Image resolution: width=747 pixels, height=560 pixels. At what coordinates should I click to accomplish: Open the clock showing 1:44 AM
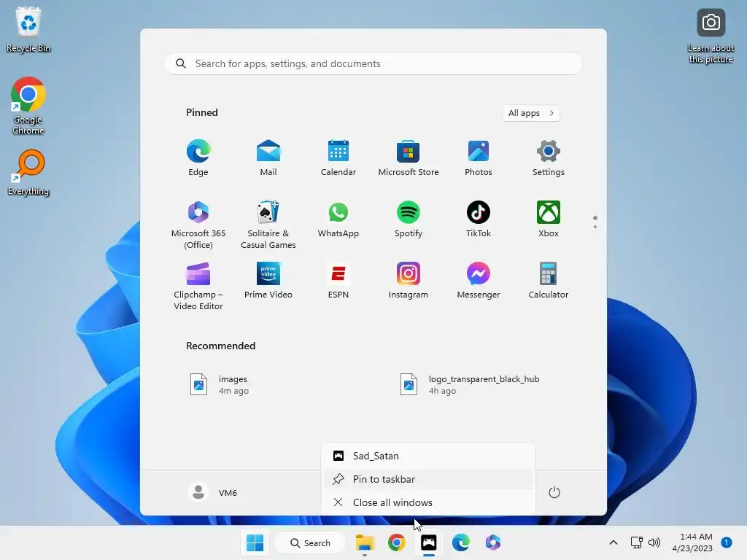click(692, 542)
